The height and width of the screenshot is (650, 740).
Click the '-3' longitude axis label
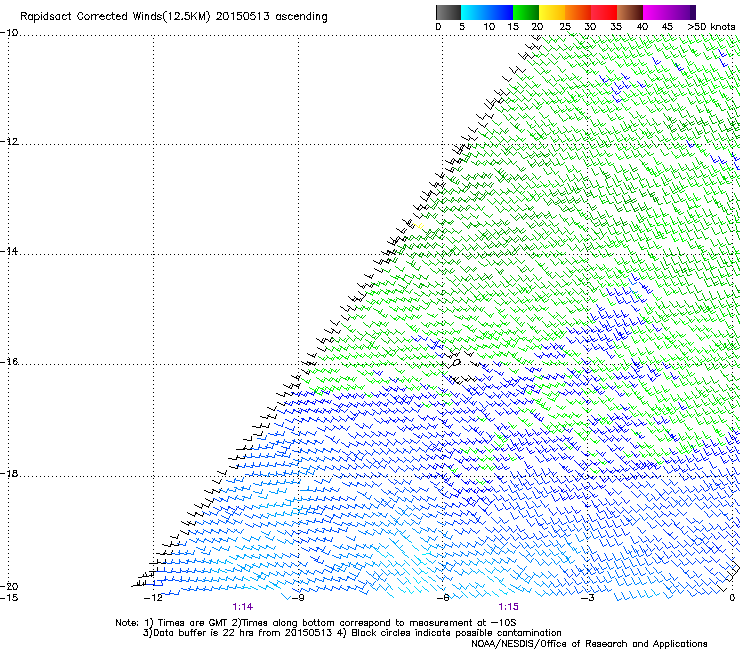(588, 598)
